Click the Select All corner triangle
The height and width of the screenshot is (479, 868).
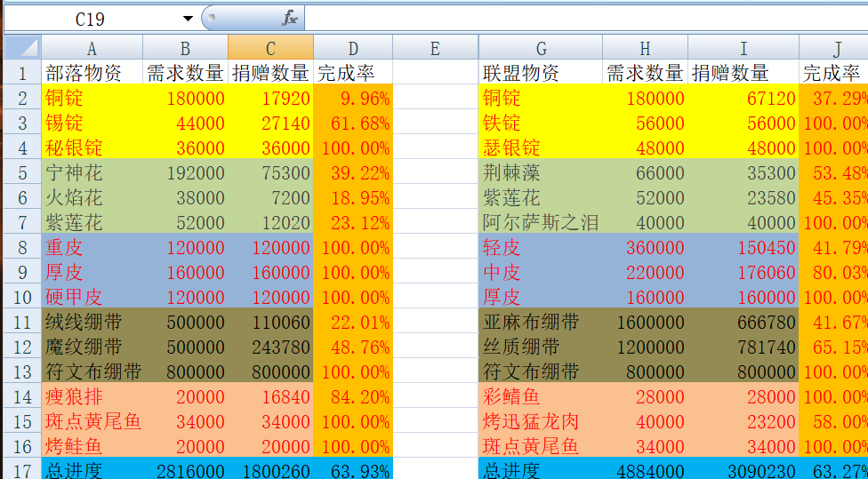pyautogui.click(x=22, y=48)
